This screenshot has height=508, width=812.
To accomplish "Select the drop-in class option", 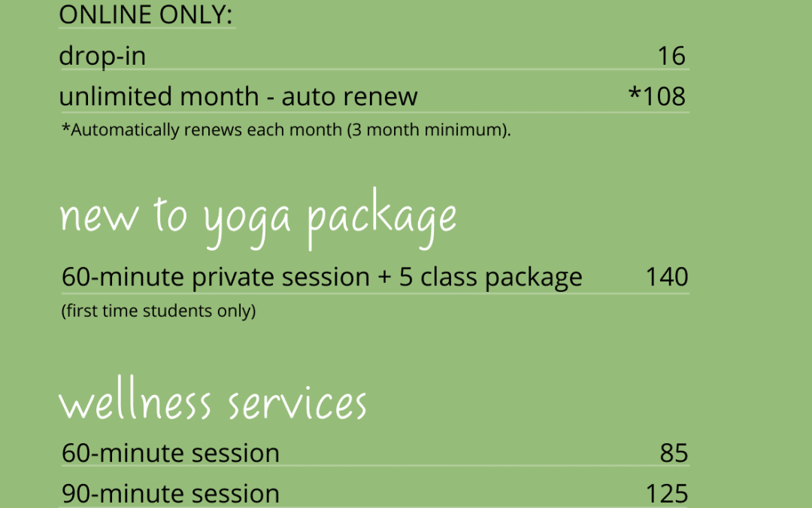I will (x=102, y=56).
